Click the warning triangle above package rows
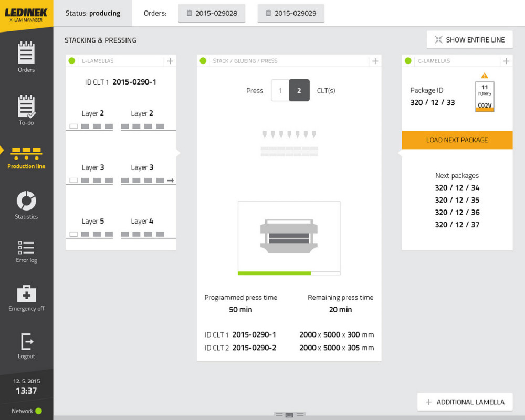 484,76
